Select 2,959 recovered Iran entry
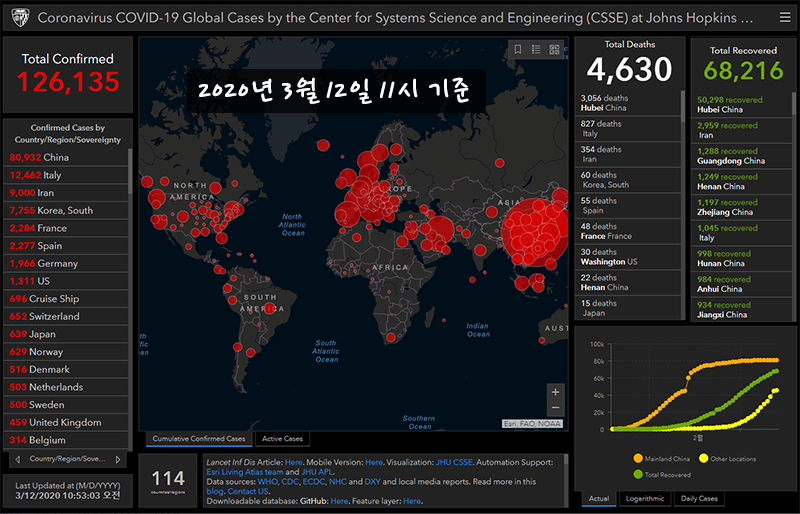The image size is (800, 514). point(742,130)
